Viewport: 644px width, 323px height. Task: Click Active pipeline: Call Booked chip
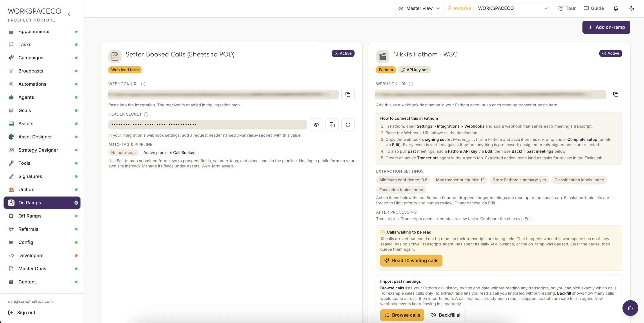point(169,152)
